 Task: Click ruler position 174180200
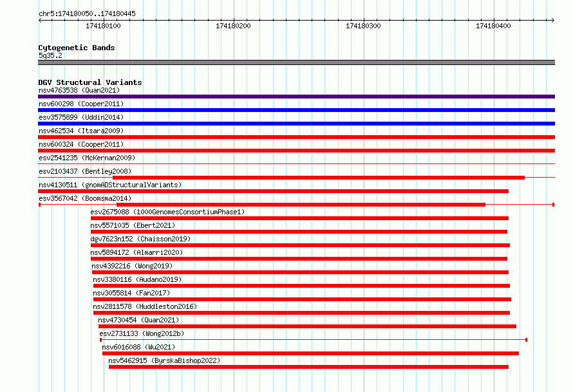pos(233,26)
